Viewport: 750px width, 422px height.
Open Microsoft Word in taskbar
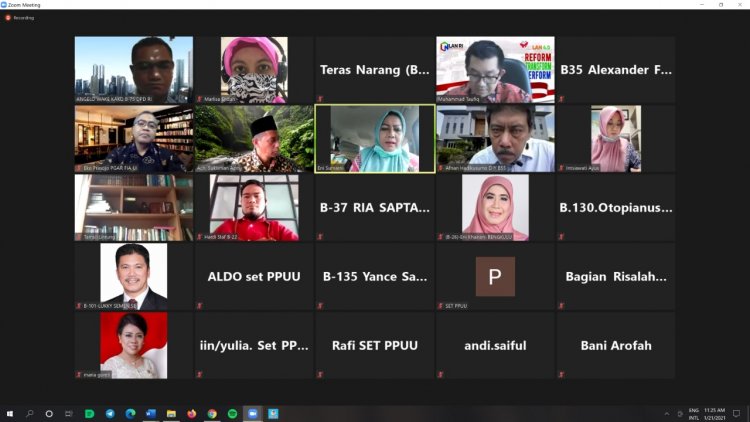[151, 413]
